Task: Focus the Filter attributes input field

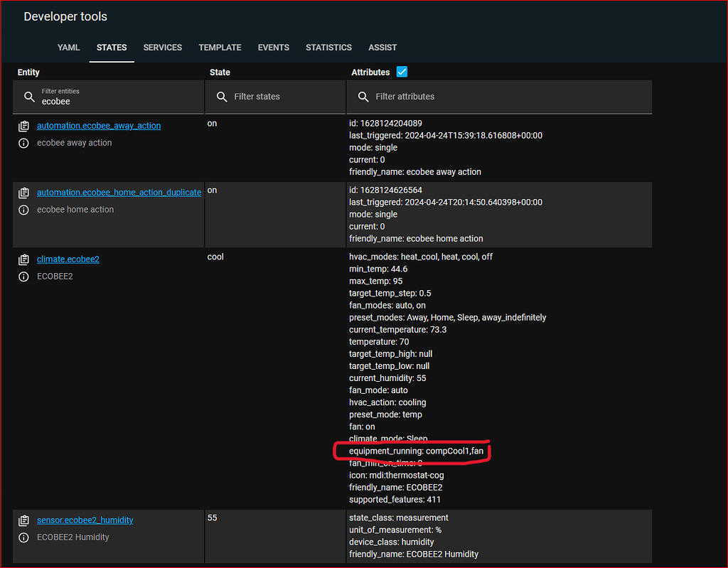Action: (x=499, y=97)
